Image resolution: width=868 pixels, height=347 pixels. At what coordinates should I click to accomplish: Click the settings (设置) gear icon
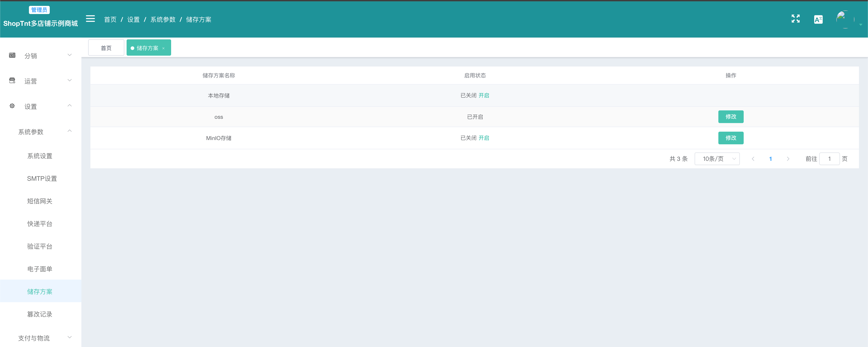click(12, 106)
